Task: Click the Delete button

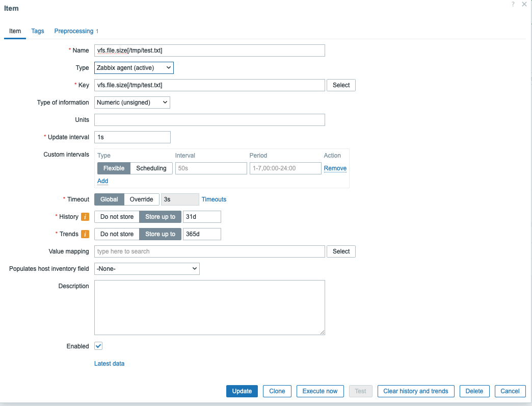Action: (x=474, y=391)
